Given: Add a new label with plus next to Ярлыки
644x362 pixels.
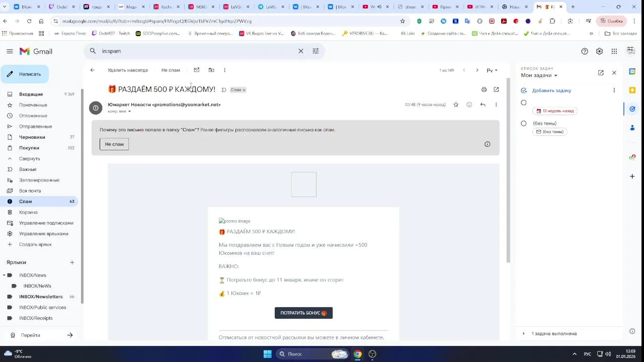Looking at the screenshot, I should point(72,262).
